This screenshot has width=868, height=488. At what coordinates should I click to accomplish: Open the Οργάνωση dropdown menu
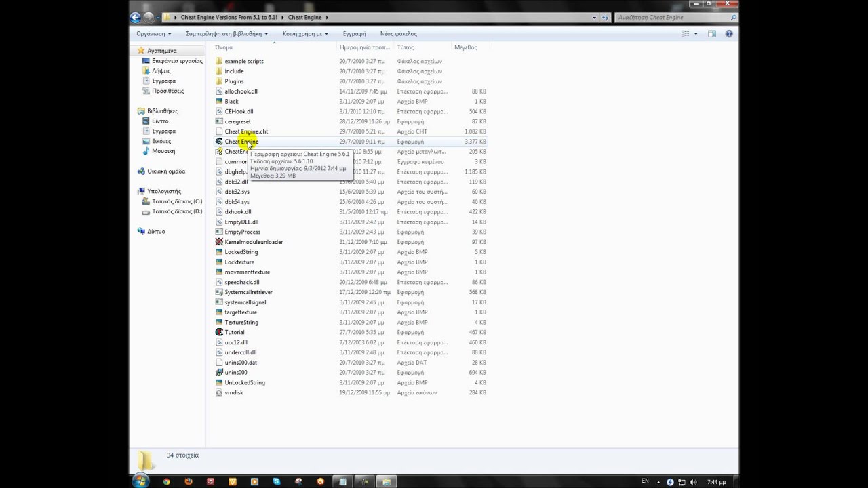click(154, 33)
